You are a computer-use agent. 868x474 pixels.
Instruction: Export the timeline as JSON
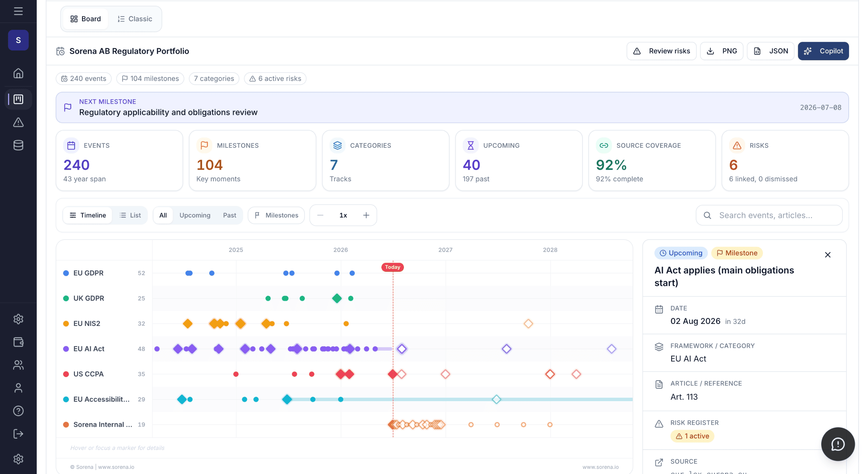pos(771,51)
